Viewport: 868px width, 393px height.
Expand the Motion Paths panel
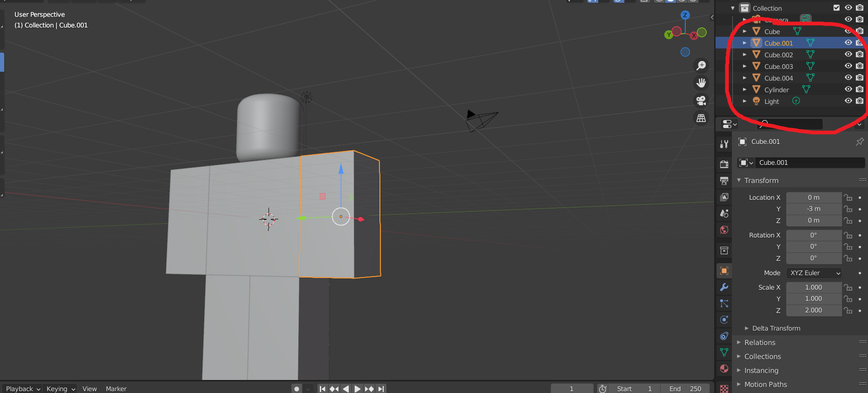click(x=739, y=384)
